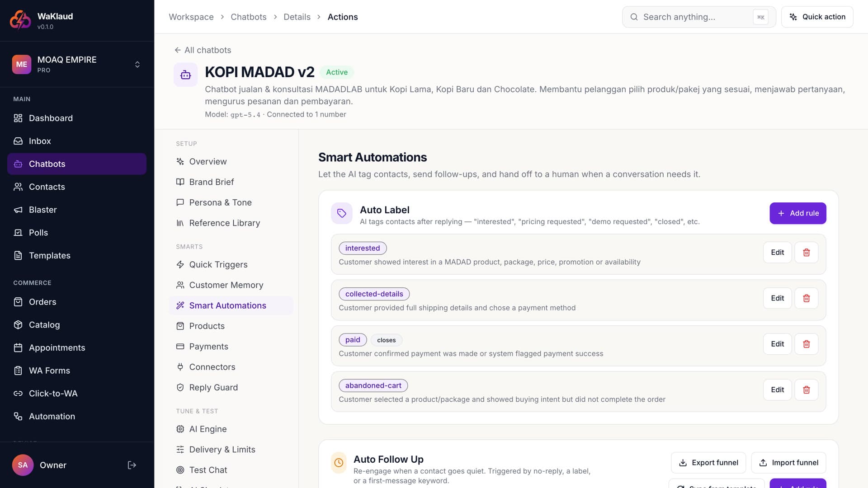Go to Contacts page
This screenshot has width=868, height=488.
coord(77,187)
